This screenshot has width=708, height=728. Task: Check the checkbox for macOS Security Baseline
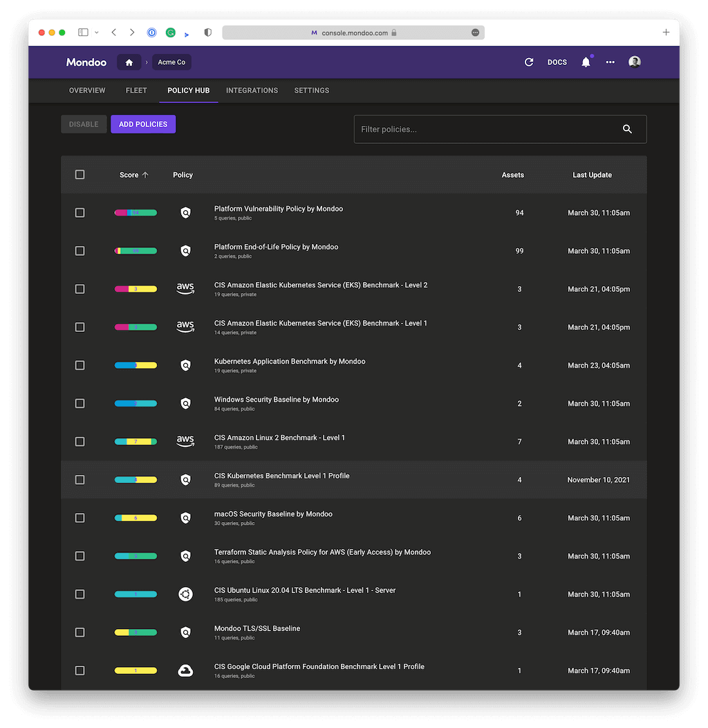point(80,517)
